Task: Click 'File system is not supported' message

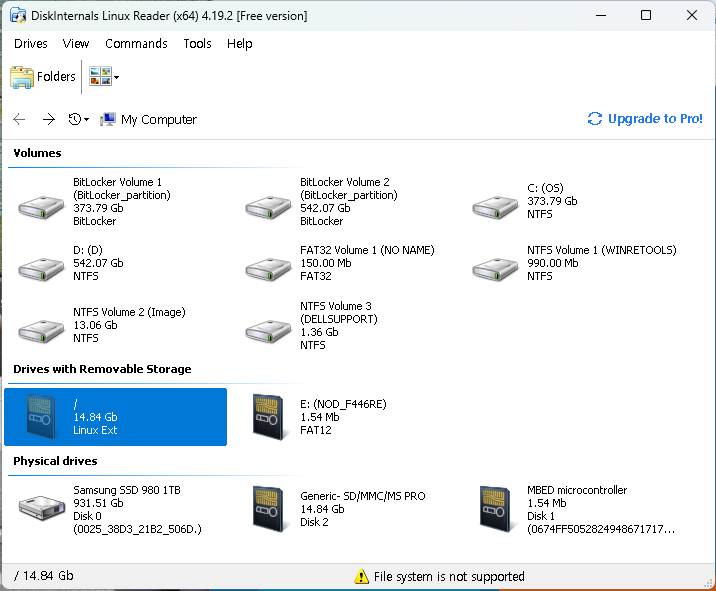Action: coord(449,577)
